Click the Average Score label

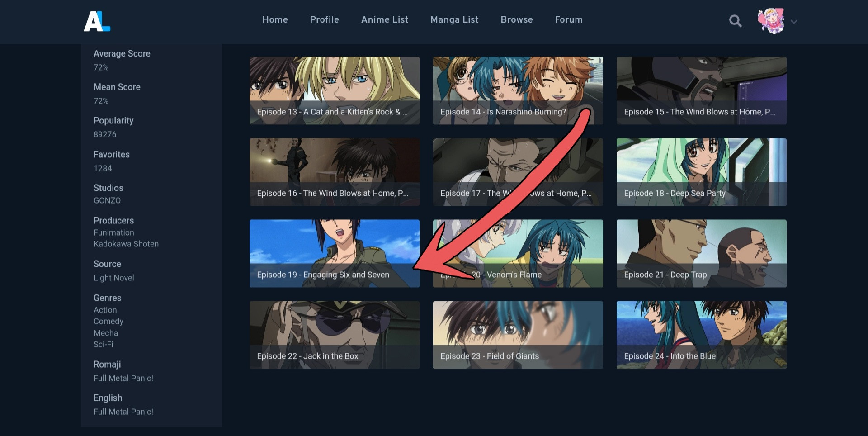(122, 53)
